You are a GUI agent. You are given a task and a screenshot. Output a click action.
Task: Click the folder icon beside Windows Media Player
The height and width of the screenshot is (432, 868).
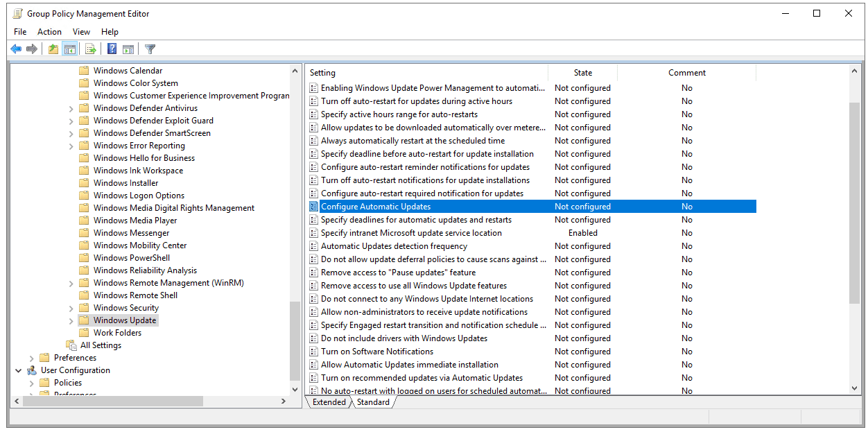tap(84, 221)
